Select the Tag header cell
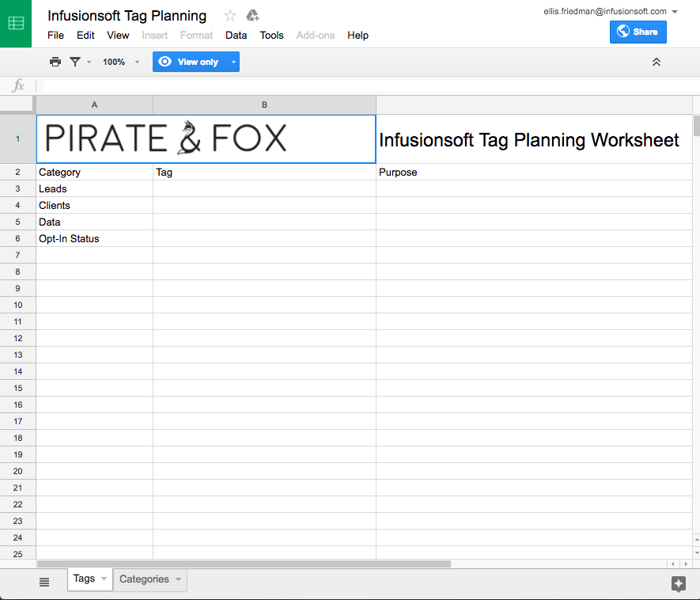Screen dimensions: 700x600 (x=264, y=172)
